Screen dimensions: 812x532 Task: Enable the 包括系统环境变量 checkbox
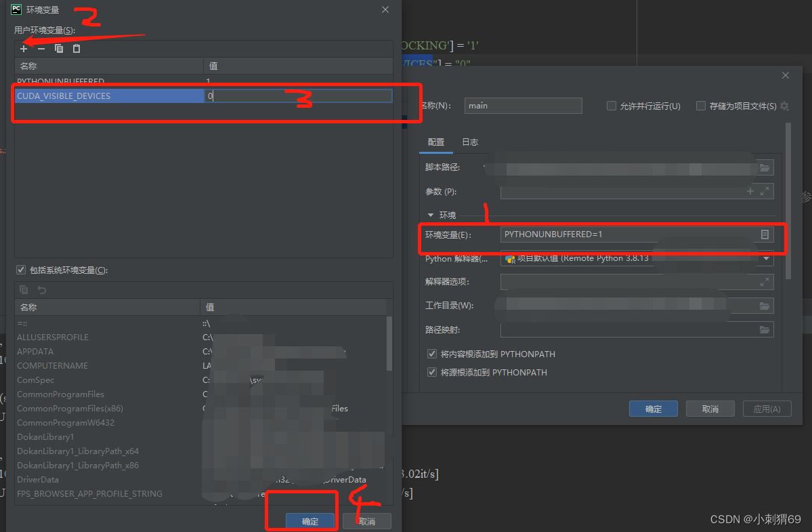[x=21, y=269]
